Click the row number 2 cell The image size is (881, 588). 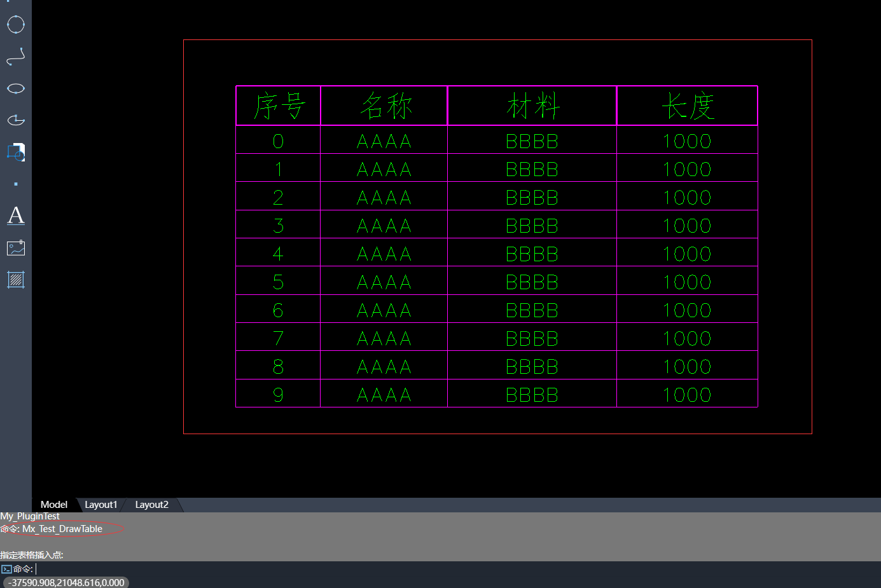279,197
